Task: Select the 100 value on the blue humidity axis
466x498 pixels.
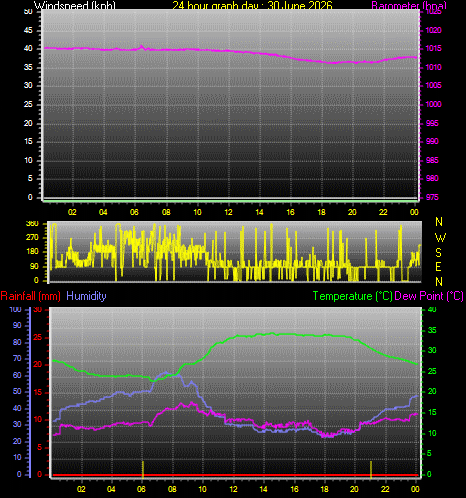Action: click(15, 309)
